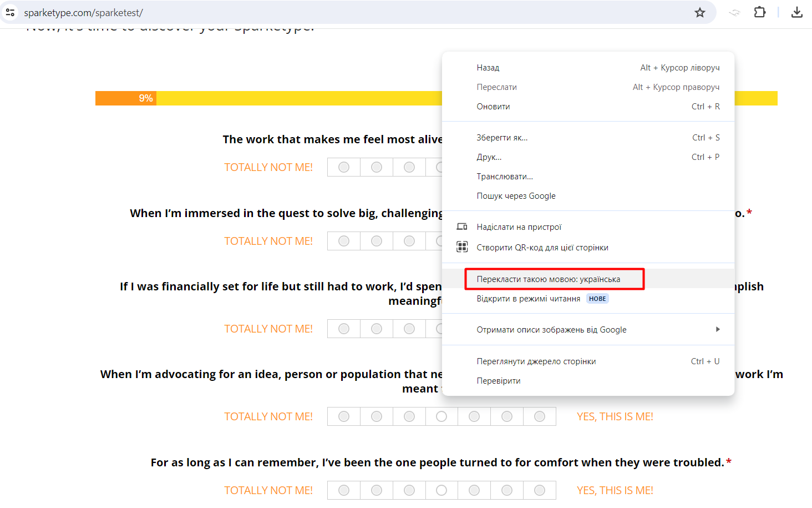This screenshot has width=812, height=508.
Task: Select 'Оновити' from the context menu
Action: [493, 107]
